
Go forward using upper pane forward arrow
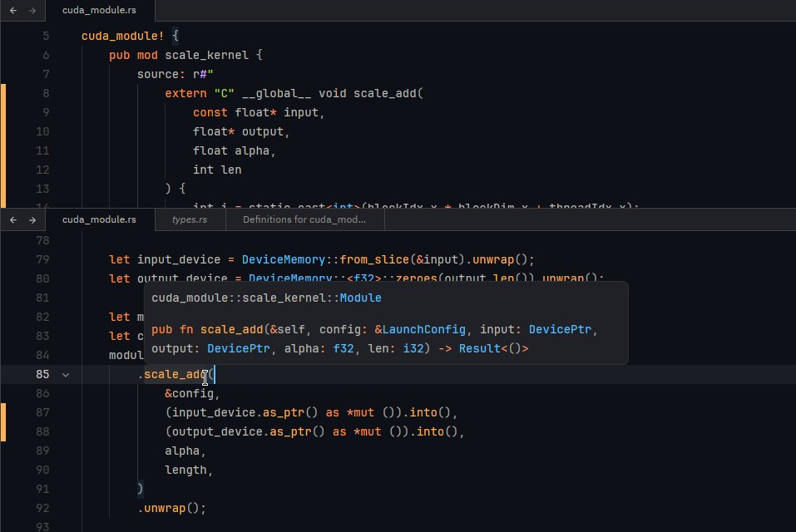click(x=32, y=10)
